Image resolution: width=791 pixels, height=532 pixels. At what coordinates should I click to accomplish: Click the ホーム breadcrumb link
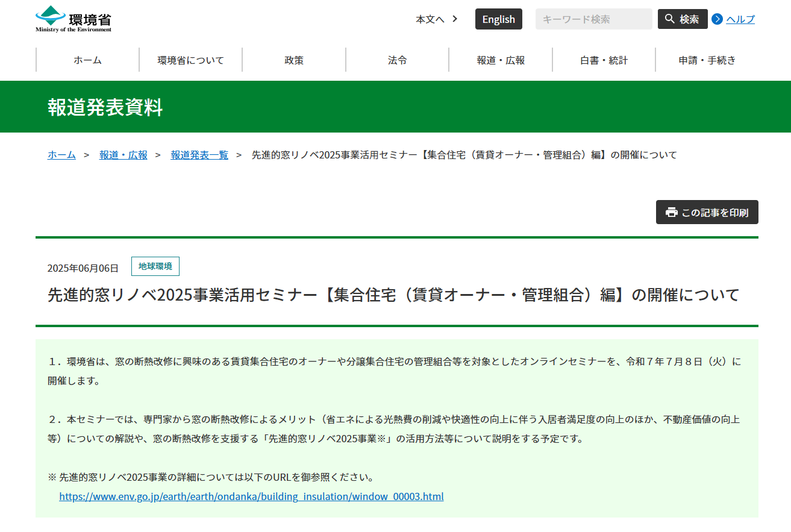61,154
